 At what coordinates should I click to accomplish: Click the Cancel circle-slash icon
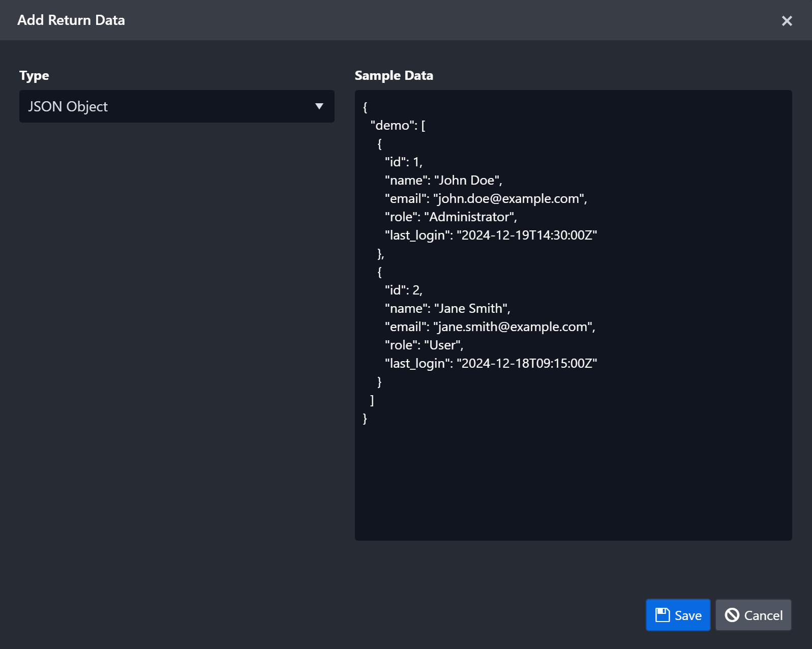pyautogui.click(x=732, y=615)
